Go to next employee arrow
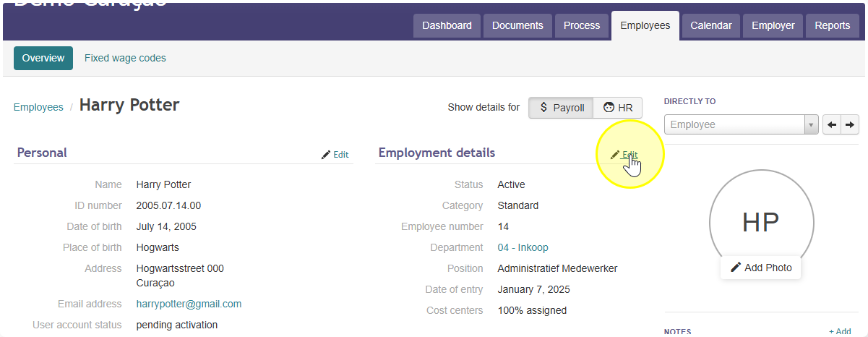 tap(850, 124)
